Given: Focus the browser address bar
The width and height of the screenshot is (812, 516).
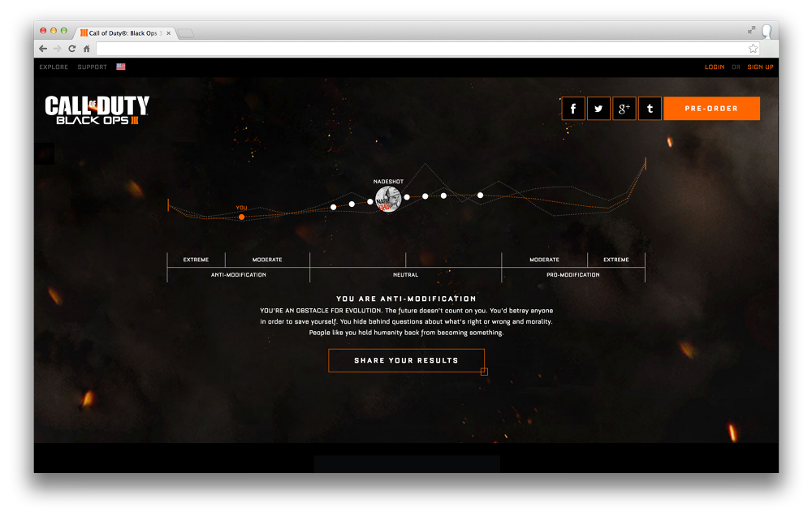Looking at the screenshot, I should pos(421,49).
